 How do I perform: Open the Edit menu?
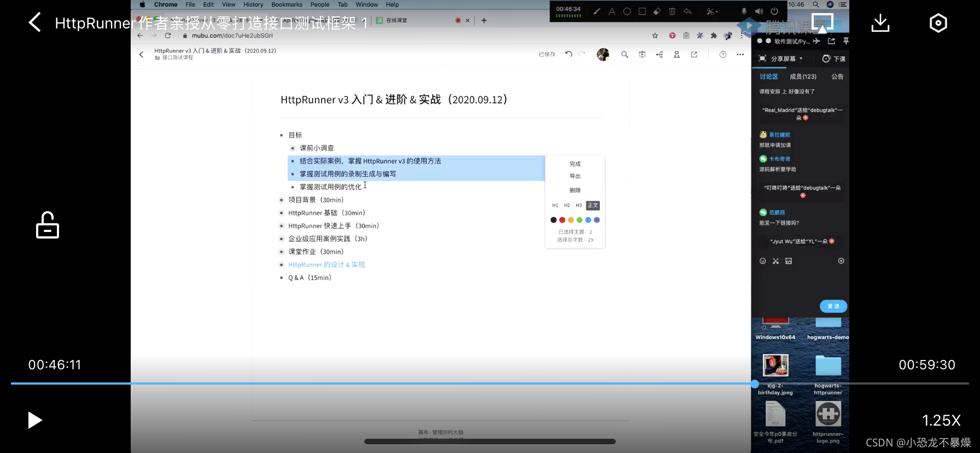208,4
